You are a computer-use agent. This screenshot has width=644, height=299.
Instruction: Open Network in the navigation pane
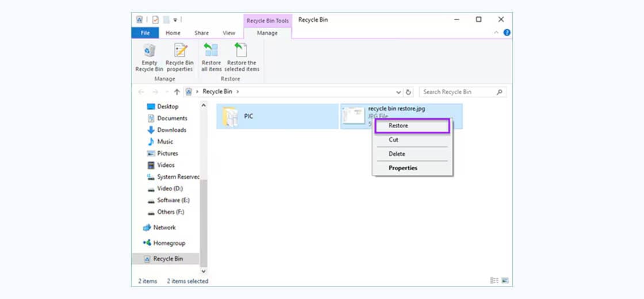point(164,228)
